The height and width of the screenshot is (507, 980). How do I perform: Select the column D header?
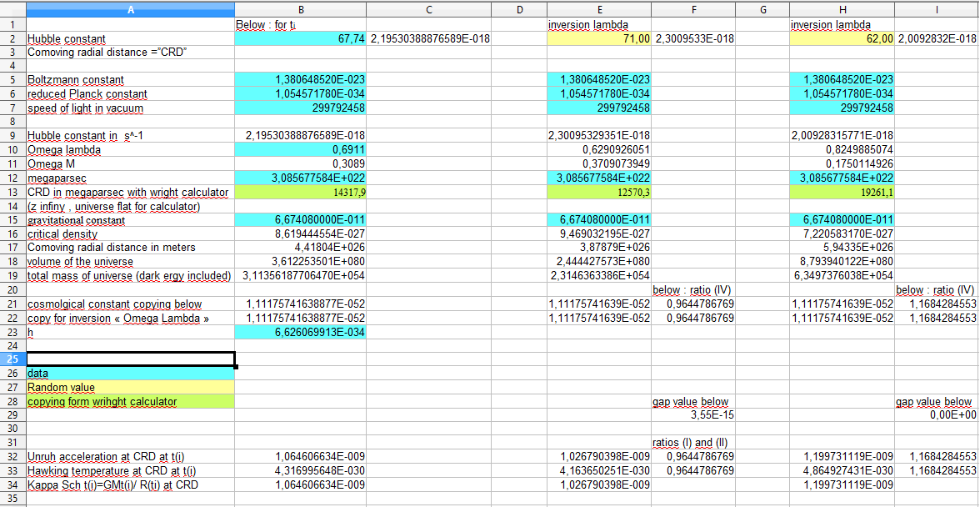click(518, 9)
